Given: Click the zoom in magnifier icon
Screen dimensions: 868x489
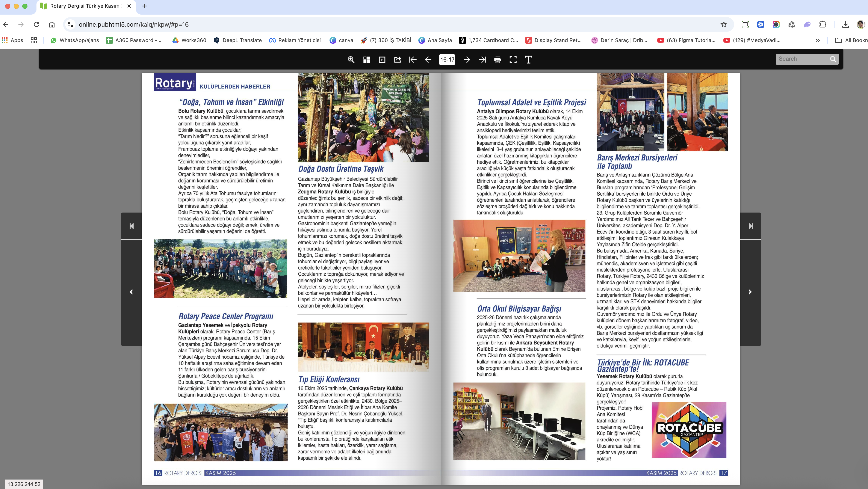Looking at the screenshot, I should [351, 60].
